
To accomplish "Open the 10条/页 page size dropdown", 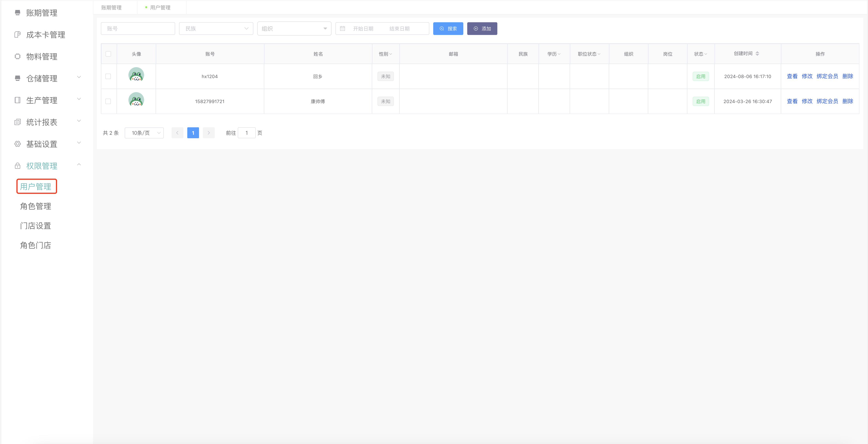I will (144, 133).
